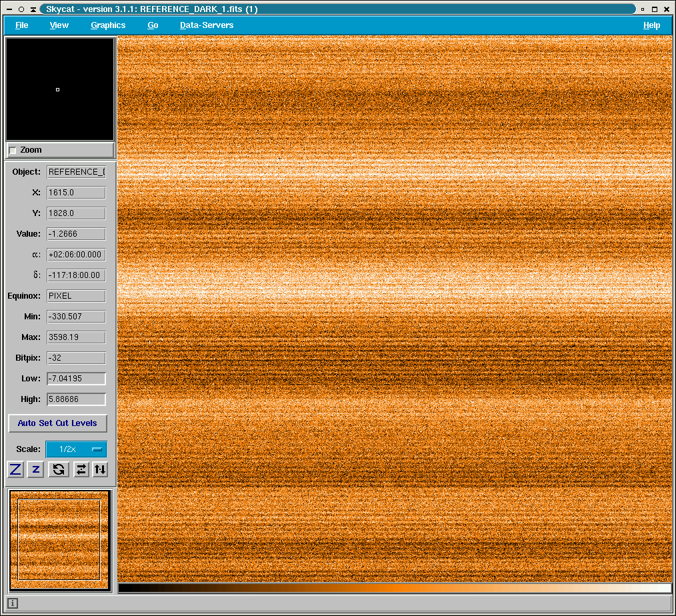Open the Help menu

pyautogui.click(x=651, y=25)
